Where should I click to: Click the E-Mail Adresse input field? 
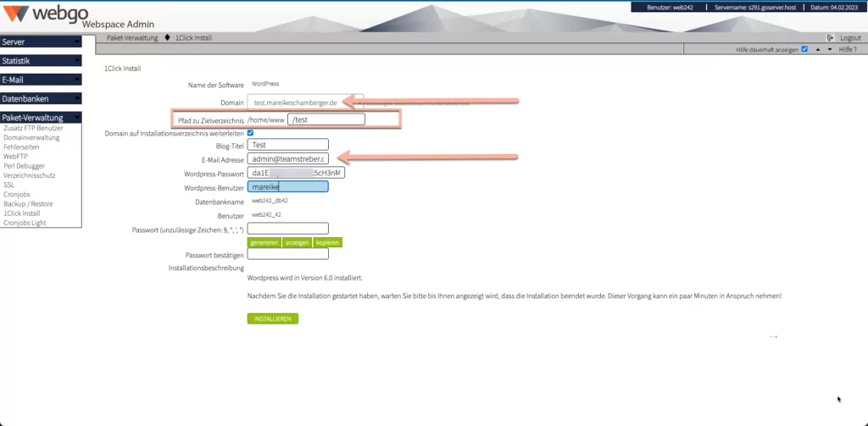288,158
